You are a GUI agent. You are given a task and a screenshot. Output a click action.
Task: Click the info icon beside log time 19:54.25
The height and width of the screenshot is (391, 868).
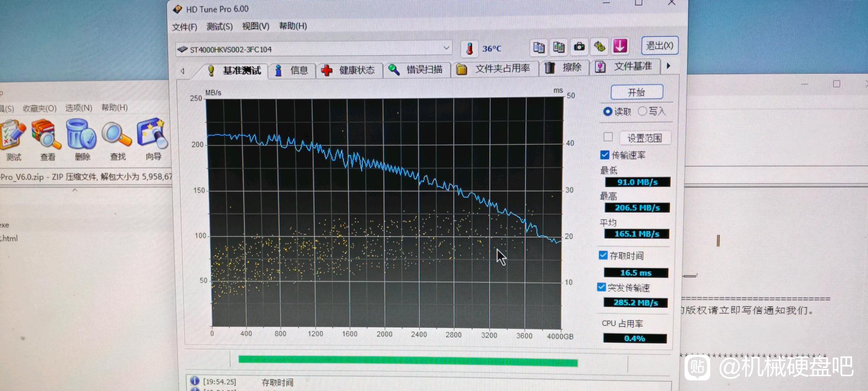(194, 381)
